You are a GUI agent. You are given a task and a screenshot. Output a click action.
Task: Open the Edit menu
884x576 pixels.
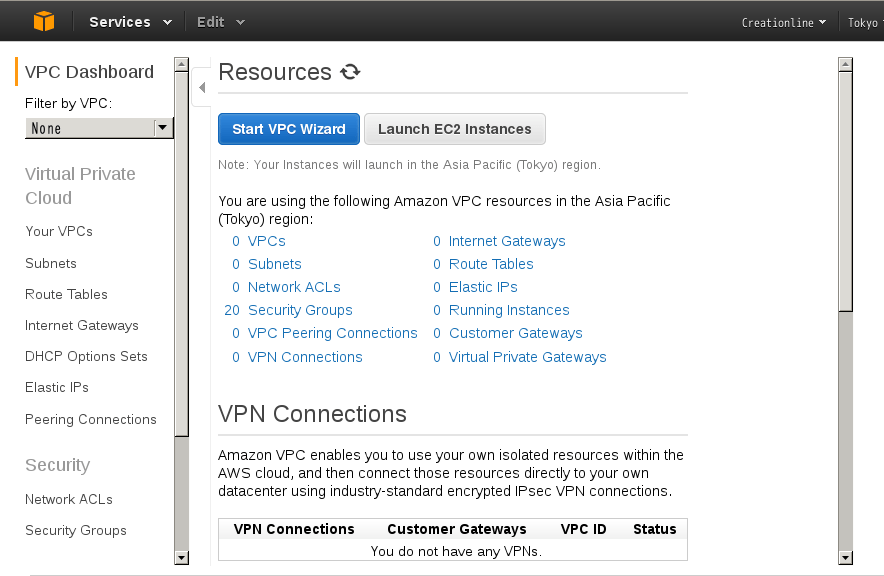click(x=220, y=22)
